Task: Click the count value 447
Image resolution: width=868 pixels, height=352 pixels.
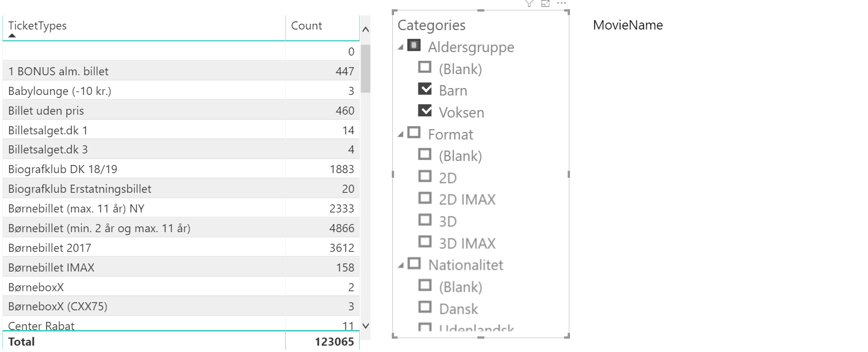Action: coord(345,71)
